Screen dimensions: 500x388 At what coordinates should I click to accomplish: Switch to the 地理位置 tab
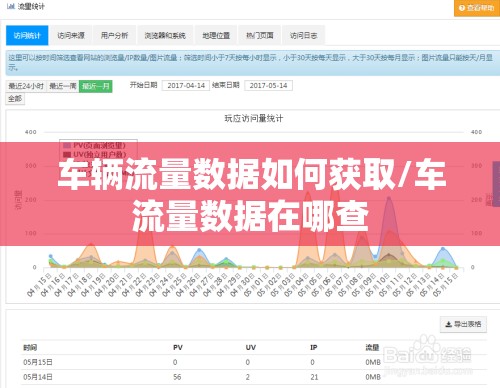[216, 35]
